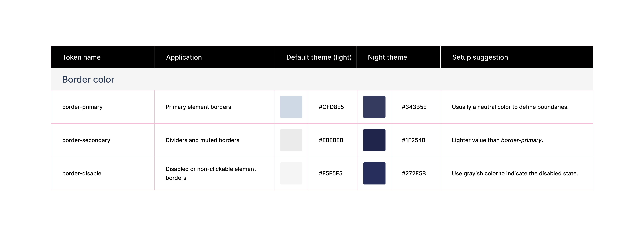Select the border-disable night swatch #272E5B
The image size is (644, 236).
coord(374,173)
